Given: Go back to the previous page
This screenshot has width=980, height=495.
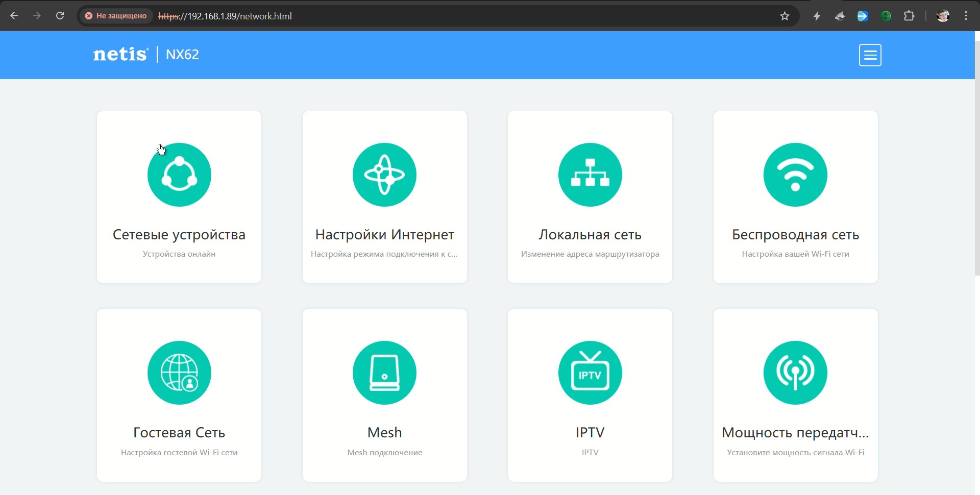Looking at the screenshot, I should point(14,16).
